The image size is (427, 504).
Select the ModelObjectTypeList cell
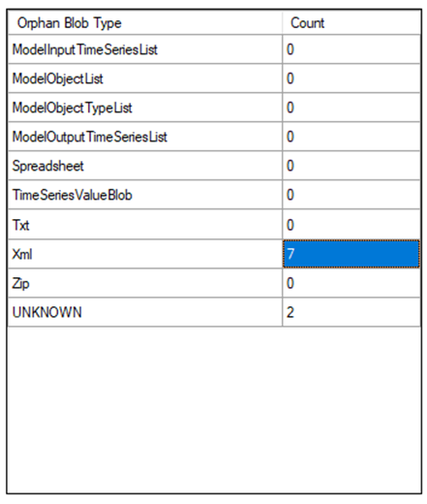tap(145, 108)
